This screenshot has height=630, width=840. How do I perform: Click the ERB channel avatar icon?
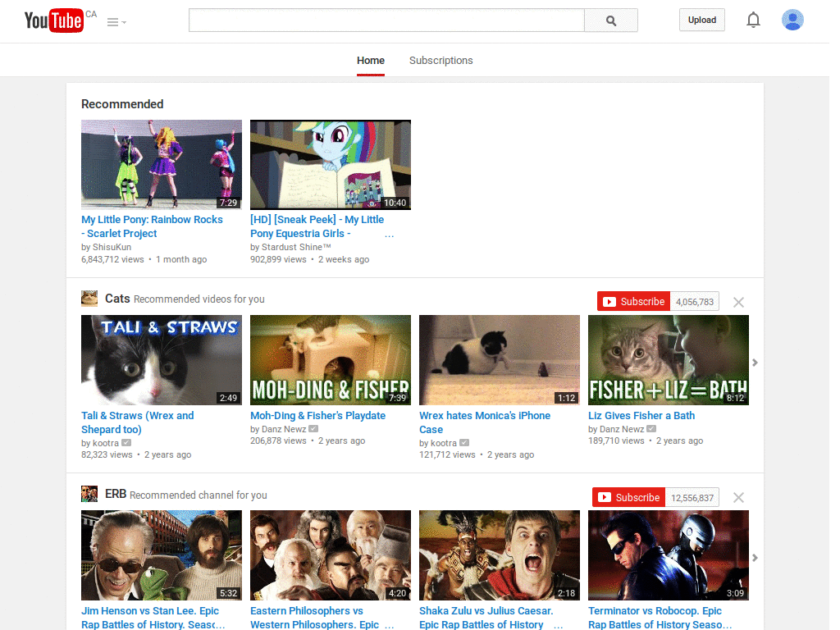click(x=89, y=494)
